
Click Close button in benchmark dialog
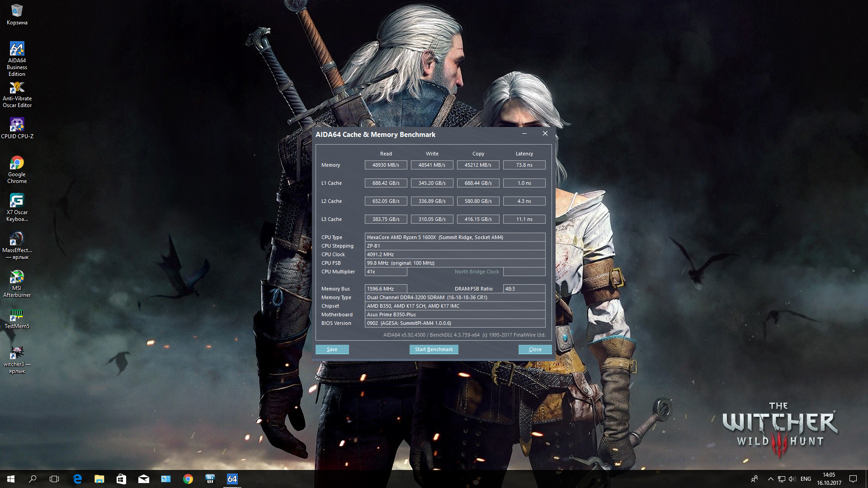click(x=535, y=349)
